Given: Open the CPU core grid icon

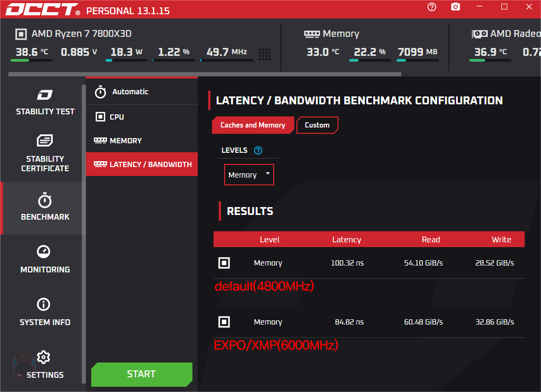Looking at the screenshot, I should (264, 54).
